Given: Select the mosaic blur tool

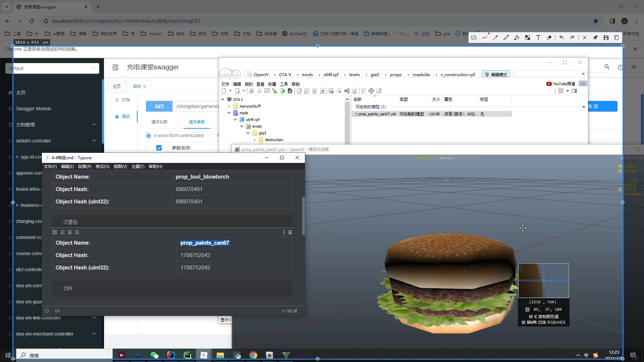Looking at the screenshot, I should (528, 38).
